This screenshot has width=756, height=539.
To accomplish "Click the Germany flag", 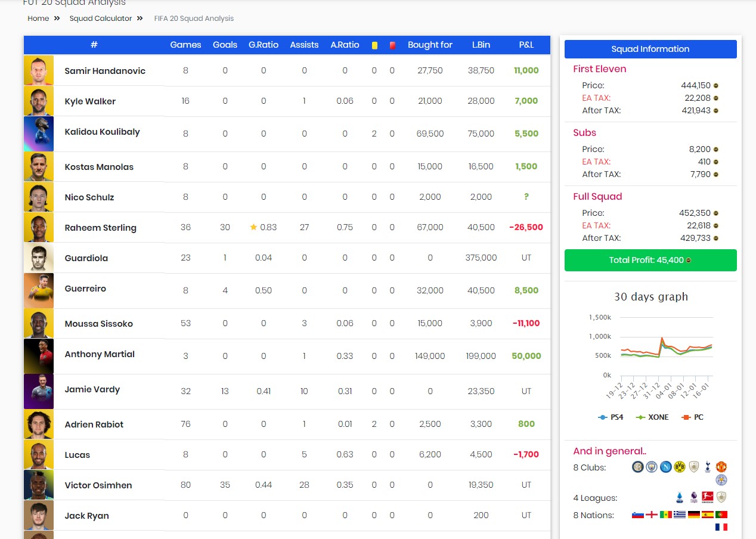I will pos(694,515).
